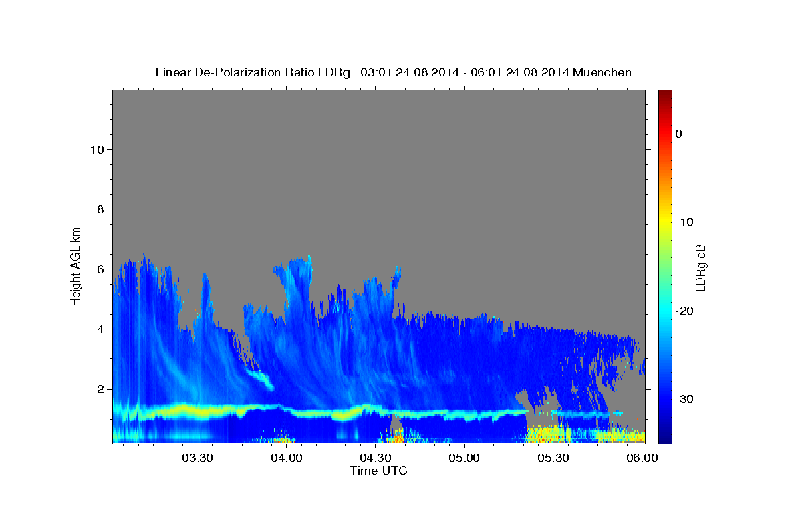Screen dimensions: 798x532
Task: Click the "LDRg dB" colorbar label
Action: click(x=700, y=267)
